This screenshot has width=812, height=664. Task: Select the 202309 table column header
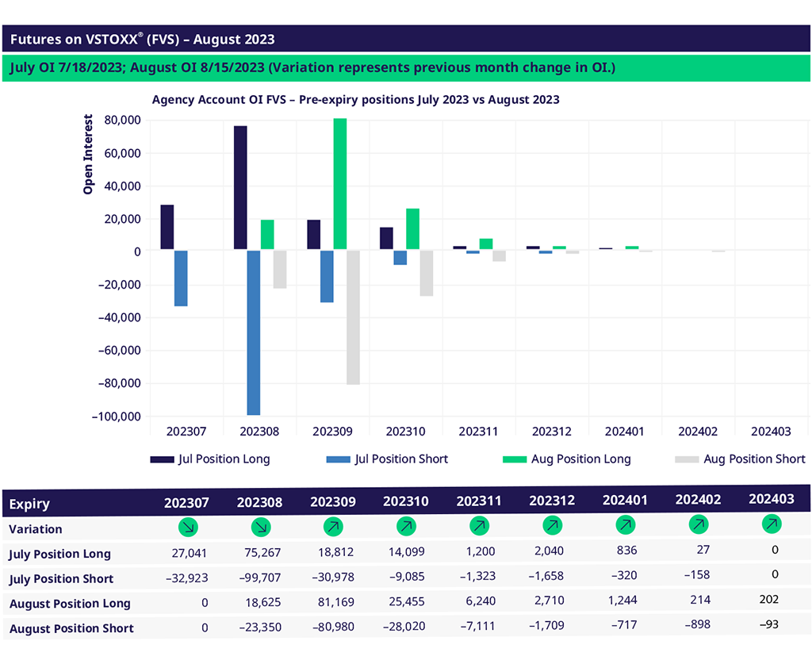point(333,503)
